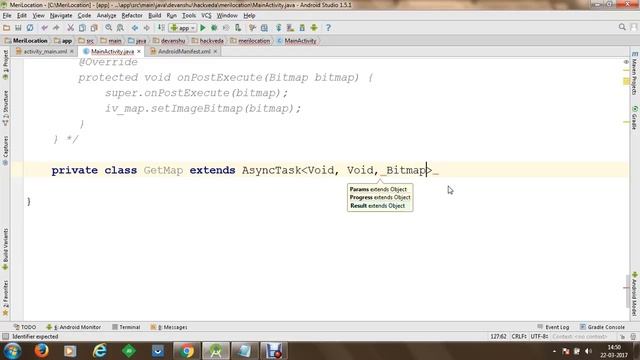Open the Messages tool window

click(169, 327)
